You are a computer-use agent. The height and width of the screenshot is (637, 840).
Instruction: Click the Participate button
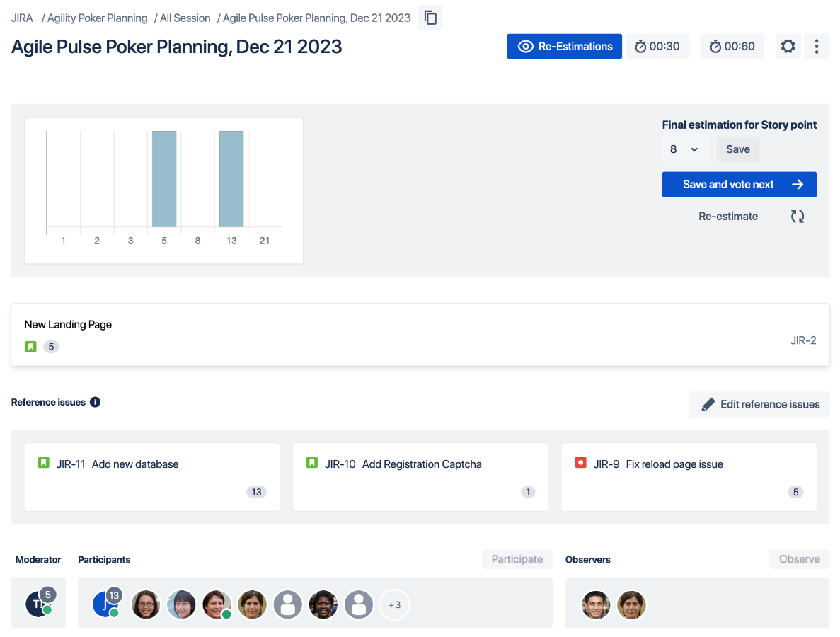pos(517,559)
